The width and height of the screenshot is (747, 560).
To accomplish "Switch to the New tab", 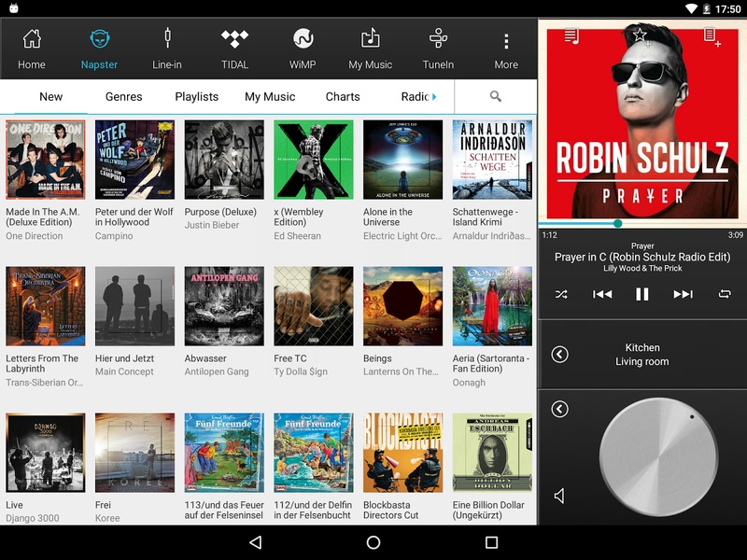I will coord(51,97).
